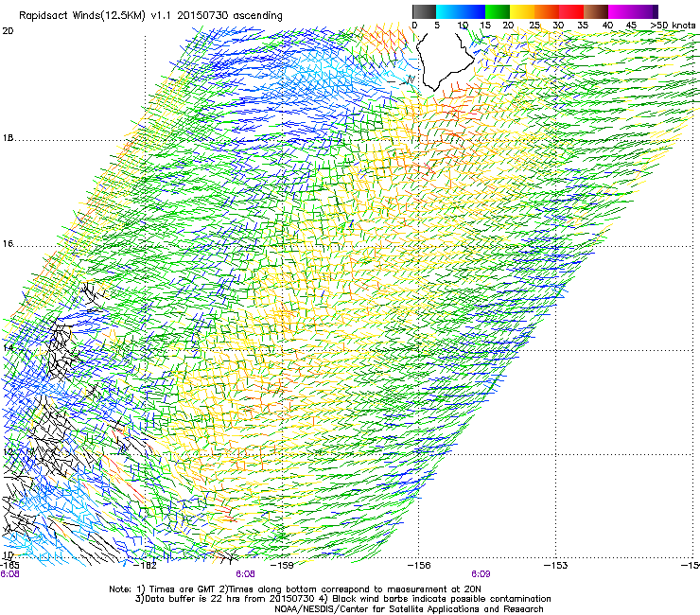Click the yellow 20-25 knots legend swatch
Screen dimensions: 700x615
tap(522, 11)
